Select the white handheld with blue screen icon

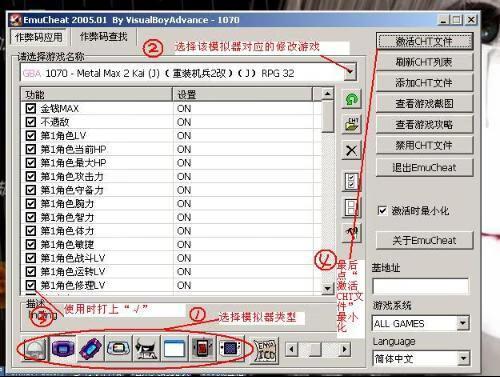[x=230, y=349]
